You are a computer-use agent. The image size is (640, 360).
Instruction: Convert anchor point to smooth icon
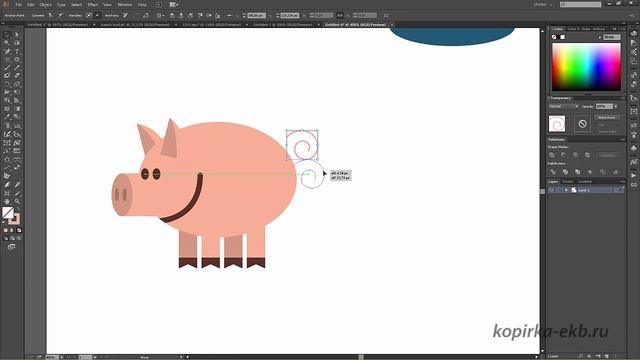(60, 16)
